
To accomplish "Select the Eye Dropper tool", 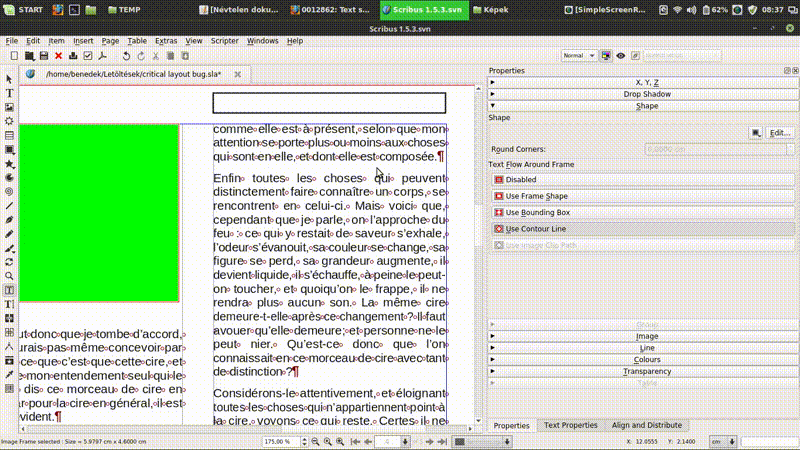I will (9, 373).
